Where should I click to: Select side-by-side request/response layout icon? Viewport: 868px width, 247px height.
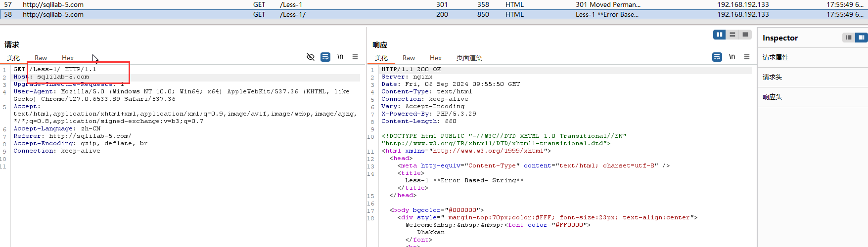720,35
